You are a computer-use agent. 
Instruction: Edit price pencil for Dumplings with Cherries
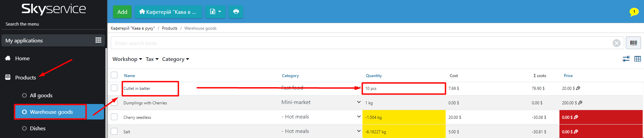(x=581, y=103)
